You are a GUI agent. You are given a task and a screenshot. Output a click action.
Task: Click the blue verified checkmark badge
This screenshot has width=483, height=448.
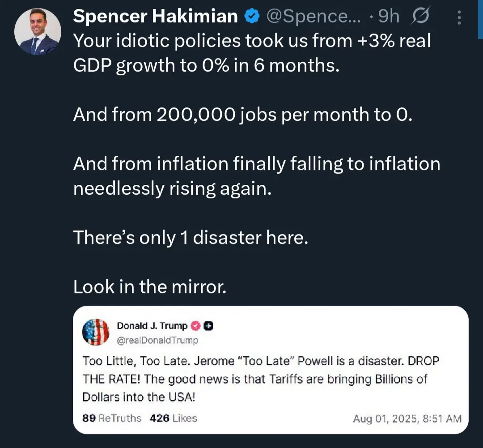(252, 17)
